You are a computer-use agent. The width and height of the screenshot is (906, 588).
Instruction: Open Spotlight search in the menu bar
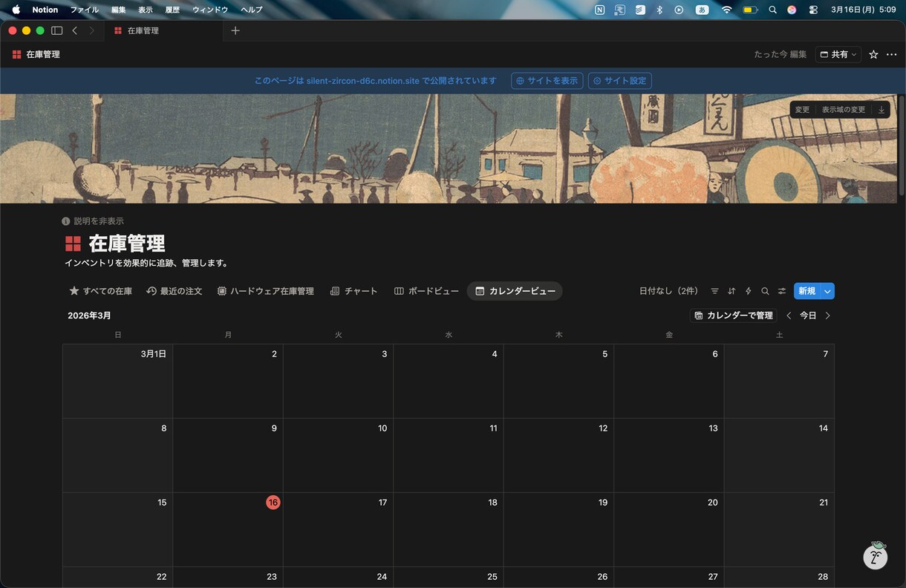point(772,10)
